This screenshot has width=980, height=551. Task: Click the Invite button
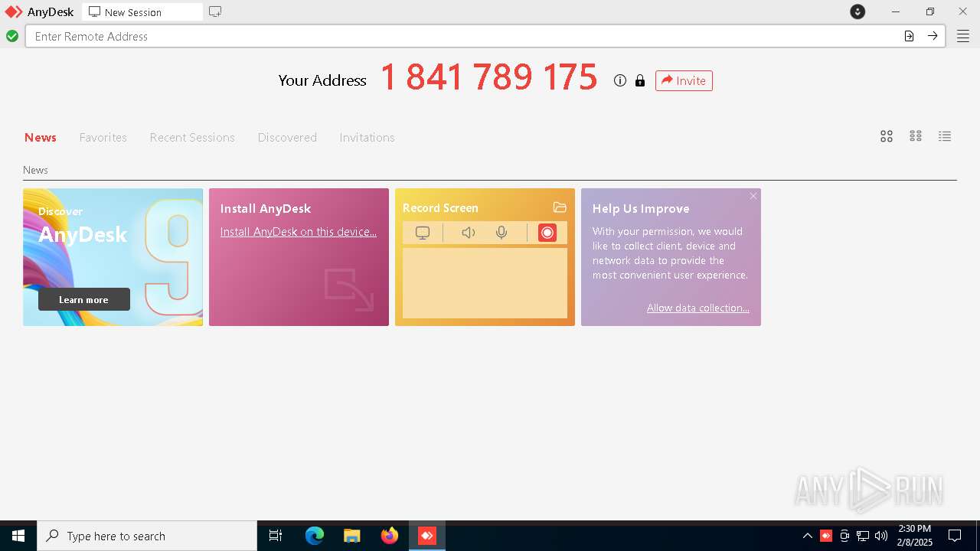point(684,80)
